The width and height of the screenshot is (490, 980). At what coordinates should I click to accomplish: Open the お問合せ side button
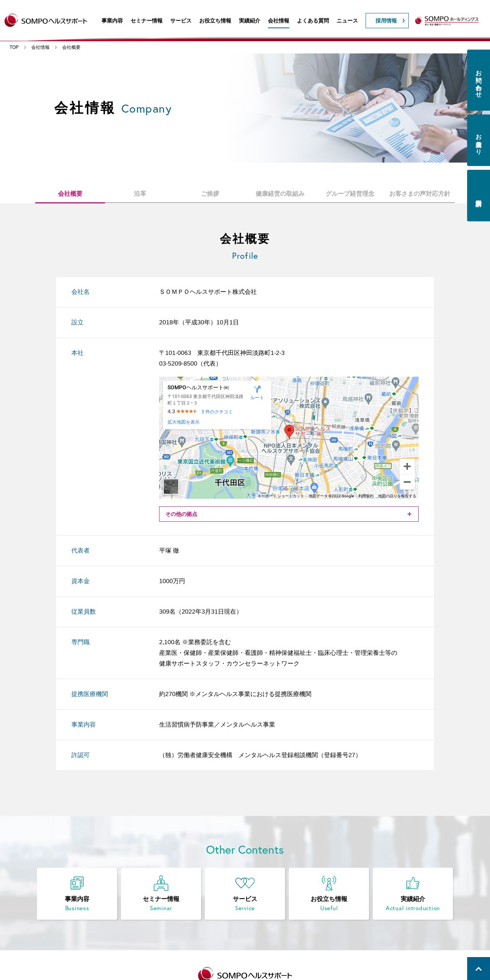click(479, 80)
